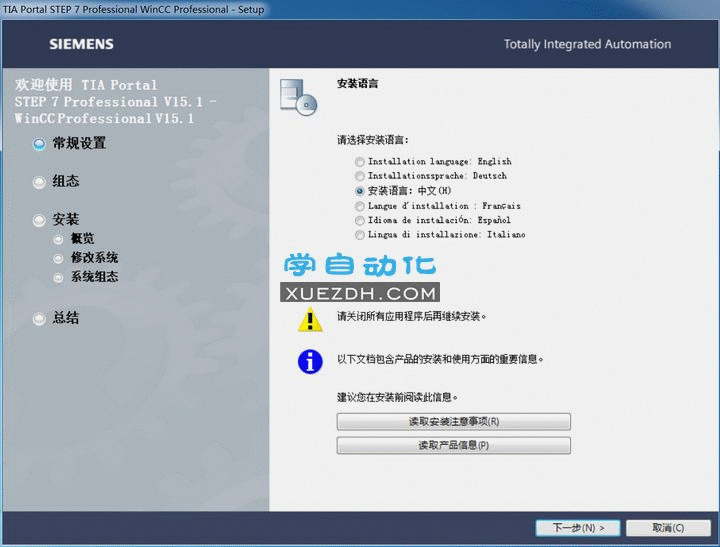This screenshot has width=720, height=547.
Task: Click the 常规设置 step in sidebar
Action: pyautogui.click(x=69, y=143)
